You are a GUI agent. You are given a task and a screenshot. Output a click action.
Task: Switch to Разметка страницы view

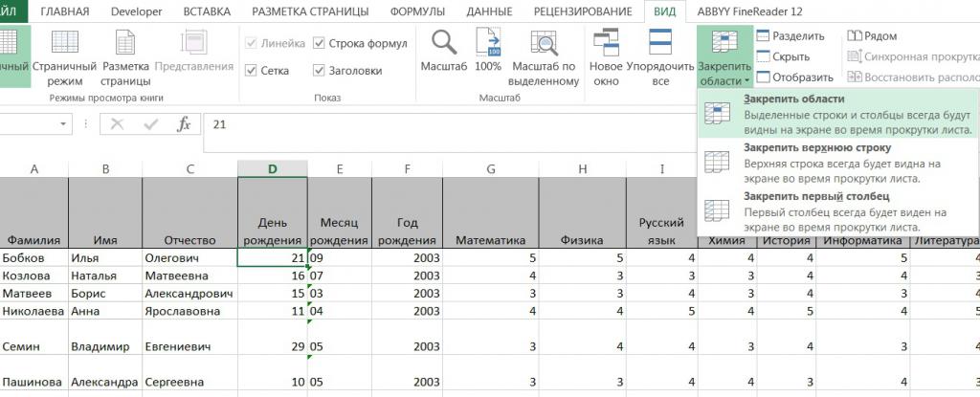click(125, 57)
